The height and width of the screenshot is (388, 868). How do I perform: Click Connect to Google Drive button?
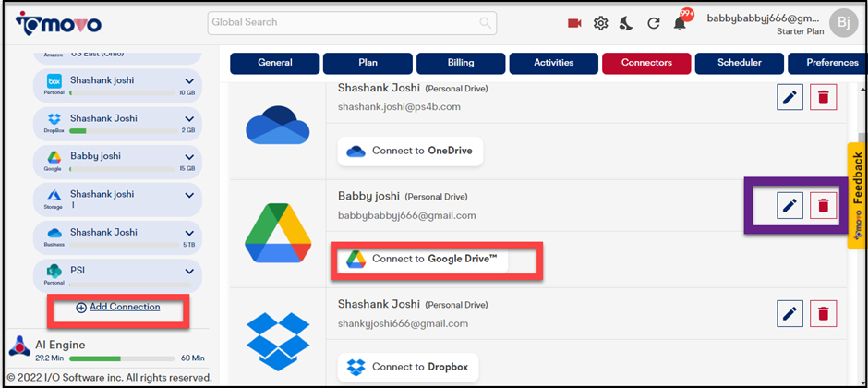(x=423, y=259)
